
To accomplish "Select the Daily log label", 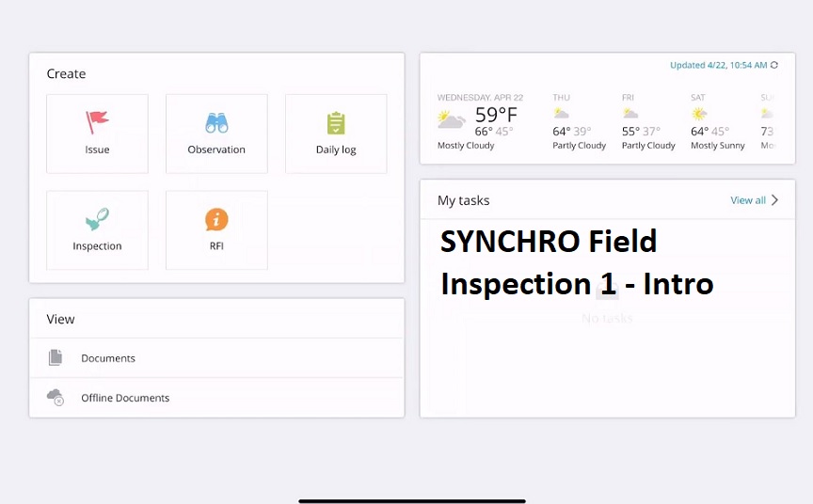I will point(336,150).
